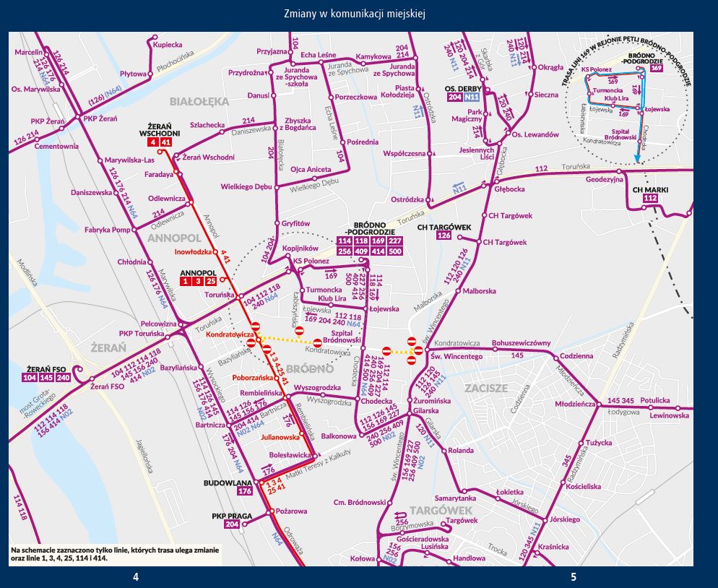Click the page title Zmiany w komunikacji miejskiej
This screenshot has height=588, width=718.
pyautogui.click(x=359, y=14)
